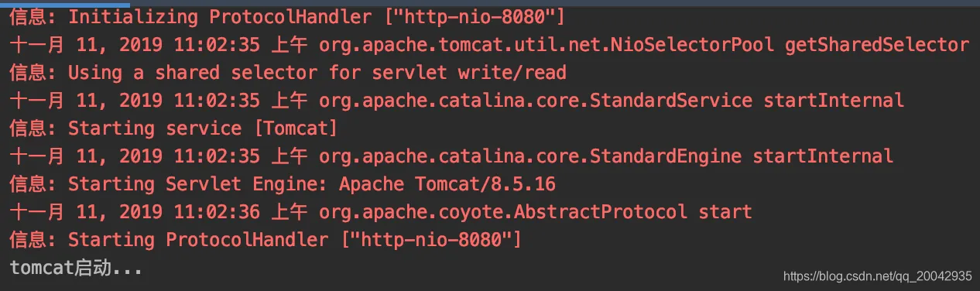Click the 'Initializing ProtocolHandler' log line

pos(287,16)
